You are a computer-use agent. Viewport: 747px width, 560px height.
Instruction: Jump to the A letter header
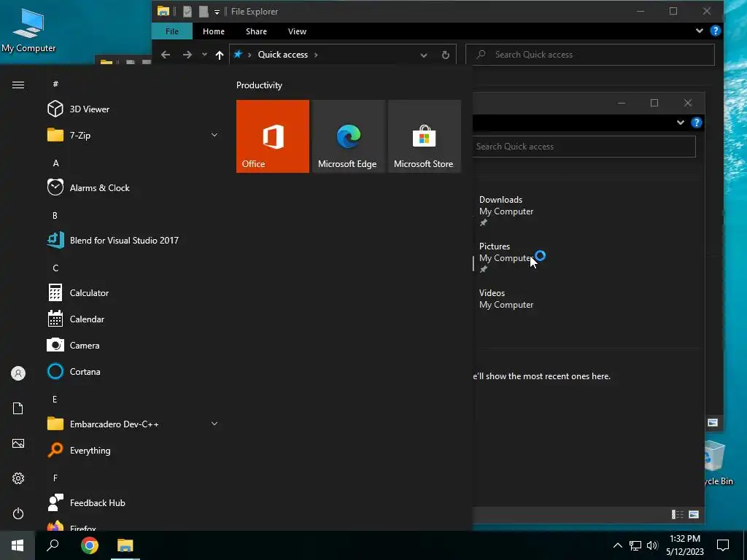pyautogui.click(x=55, y=163)
